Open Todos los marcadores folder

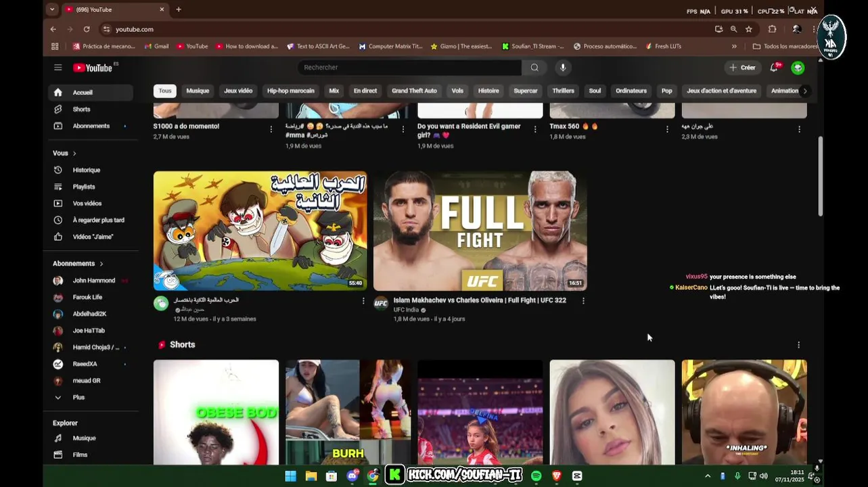click(x=785, y=47)
